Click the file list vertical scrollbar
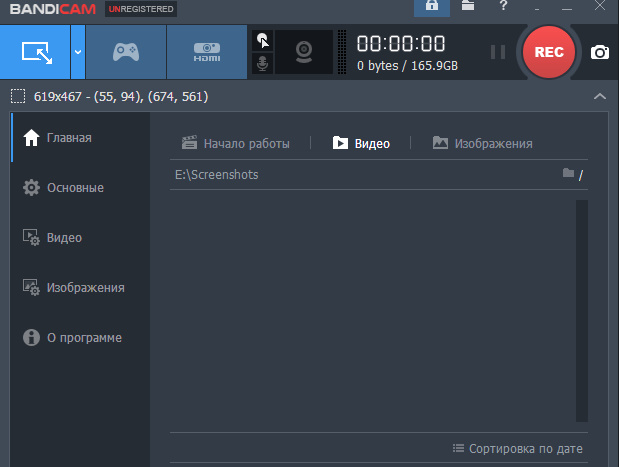This screenshot has height=467, width=619. [582, 311]
